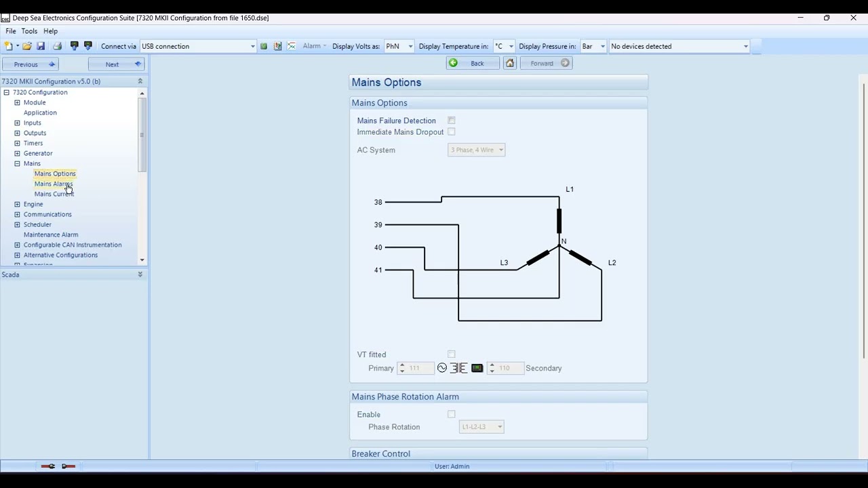Open the Display Pressure Bar dropdown

click(x=593, y=46)
